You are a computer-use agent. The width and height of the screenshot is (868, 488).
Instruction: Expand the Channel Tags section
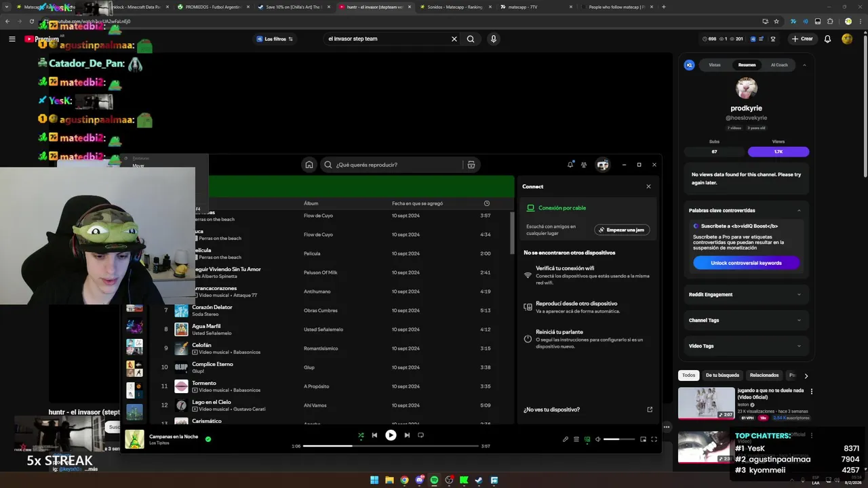(746, 320)
